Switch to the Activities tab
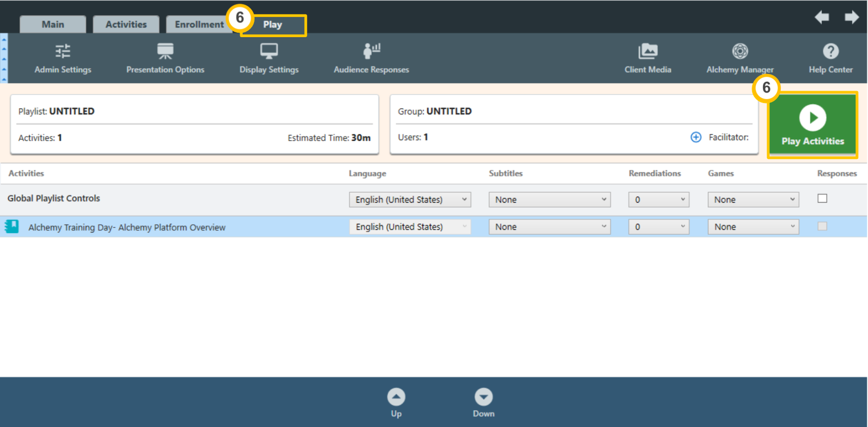Viewport: 868px width, 427px height. (x=126, y=24)
